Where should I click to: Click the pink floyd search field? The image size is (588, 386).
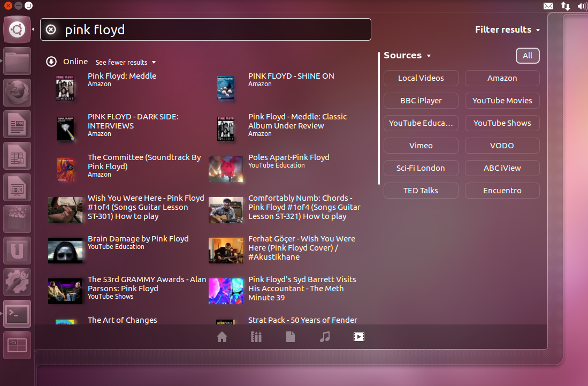205,29
